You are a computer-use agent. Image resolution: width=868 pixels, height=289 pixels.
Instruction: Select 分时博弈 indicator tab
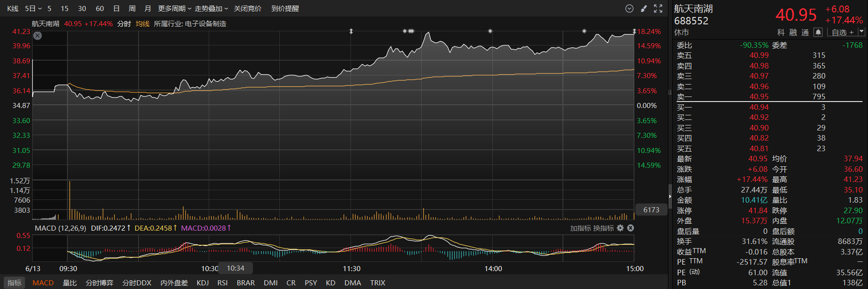100,283
